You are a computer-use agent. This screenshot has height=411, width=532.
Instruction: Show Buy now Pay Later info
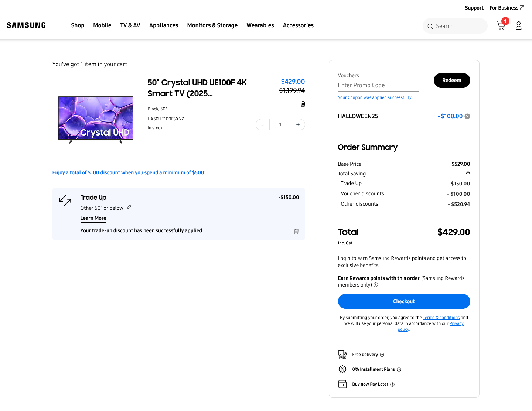[392, 384]
